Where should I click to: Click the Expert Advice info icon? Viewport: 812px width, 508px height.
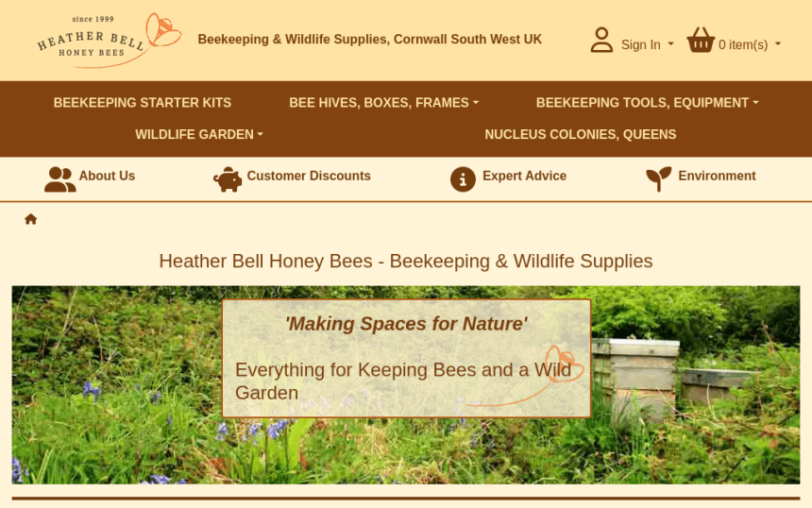tap(463, 179)
